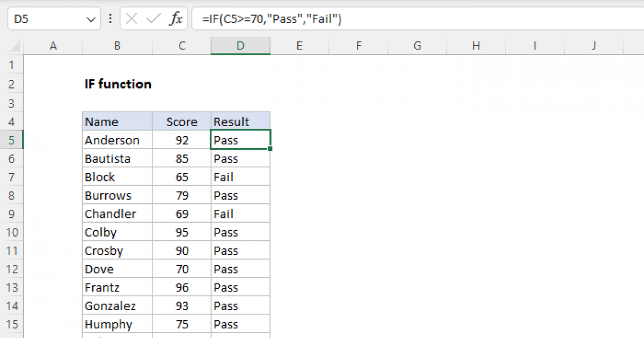Select the Pass result for Humphy
Image resolution: width=644 pixels, height=338 pixels.
tap(240, 324)
